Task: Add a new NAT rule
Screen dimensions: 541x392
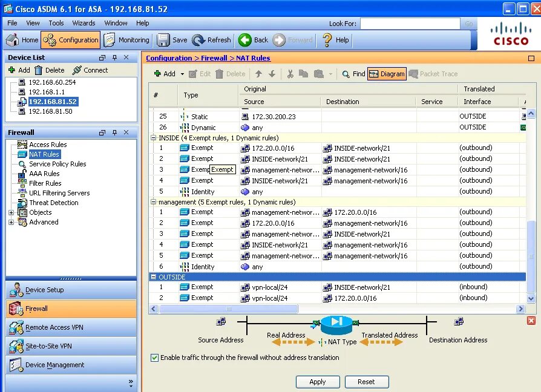Action: coord(165,74)
